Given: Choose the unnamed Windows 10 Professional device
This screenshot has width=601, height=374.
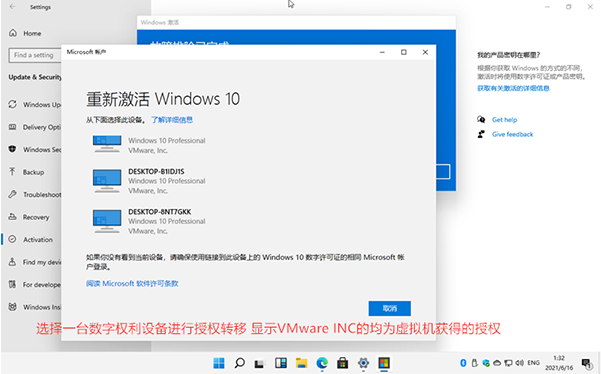Looking at the screenshot, I should (x=149, y=145).
